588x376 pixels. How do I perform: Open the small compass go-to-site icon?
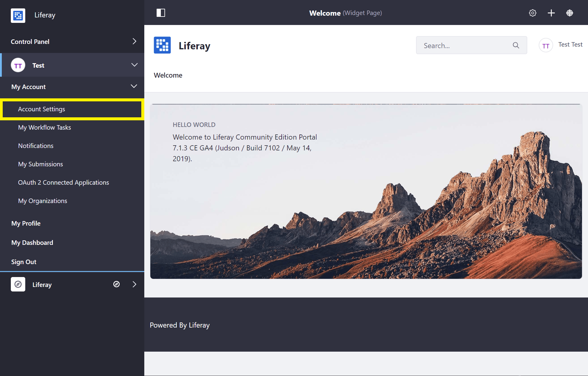click(116, 284)
